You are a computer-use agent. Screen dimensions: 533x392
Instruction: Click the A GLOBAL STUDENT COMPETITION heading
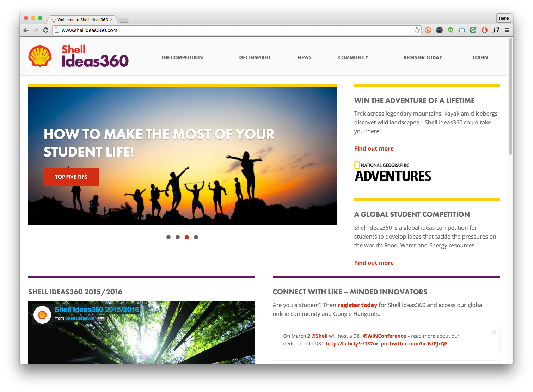tap(412, 214)
